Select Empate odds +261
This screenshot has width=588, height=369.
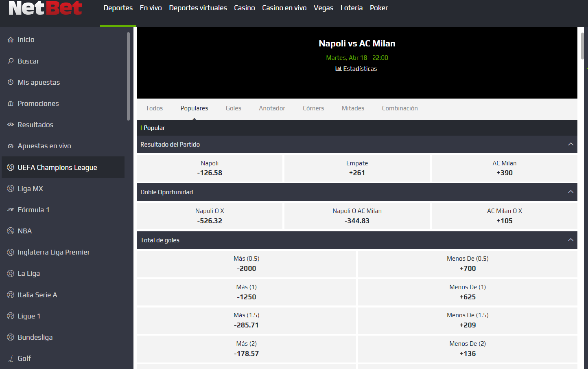click(x=357, y=168)
